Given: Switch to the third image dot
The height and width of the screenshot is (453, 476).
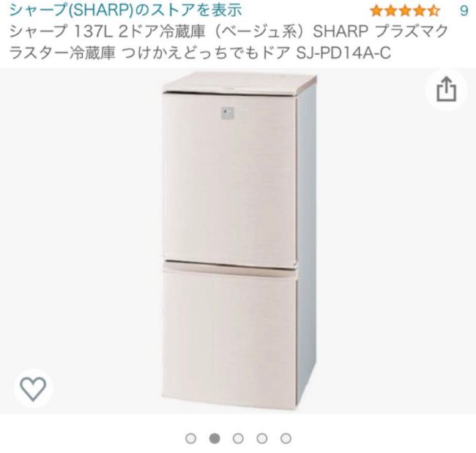Looking at the screenshot, I should pyautogui.click(x=238, y=438).
